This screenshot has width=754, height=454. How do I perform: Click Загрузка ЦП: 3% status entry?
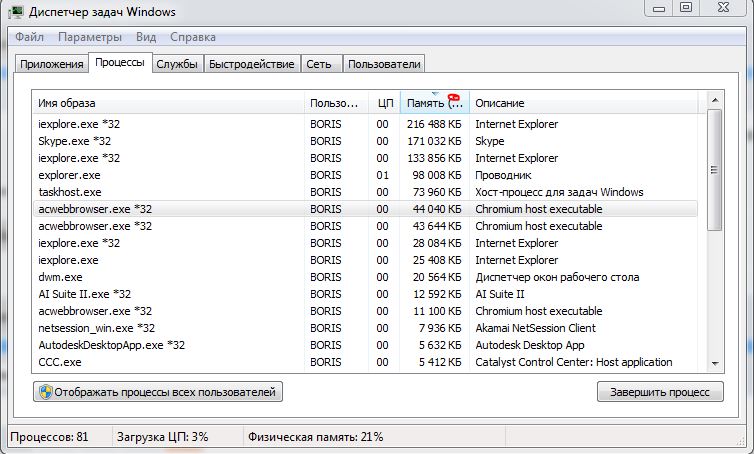(x=163, y=437)
